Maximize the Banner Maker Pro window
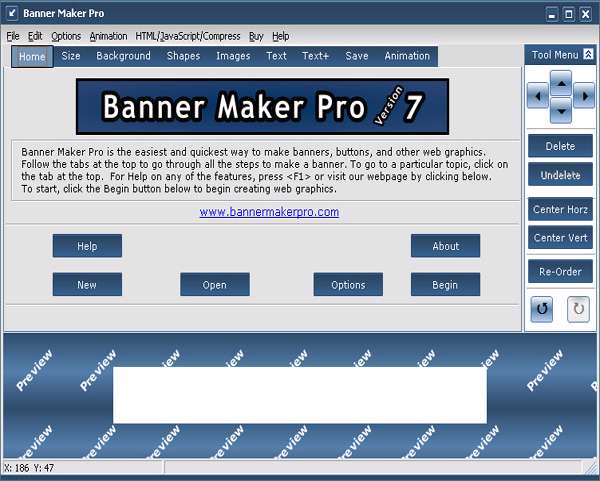The height and width of the screenshot is (481, 600). pyautogui.click(x=569, y=14)
